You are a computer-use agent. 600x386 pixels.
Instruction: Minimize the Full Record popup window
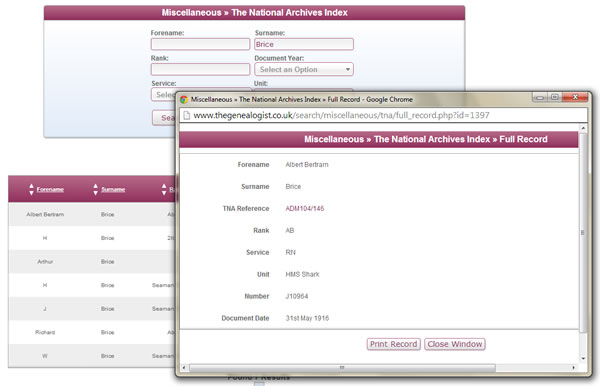(x=540, y=98)
